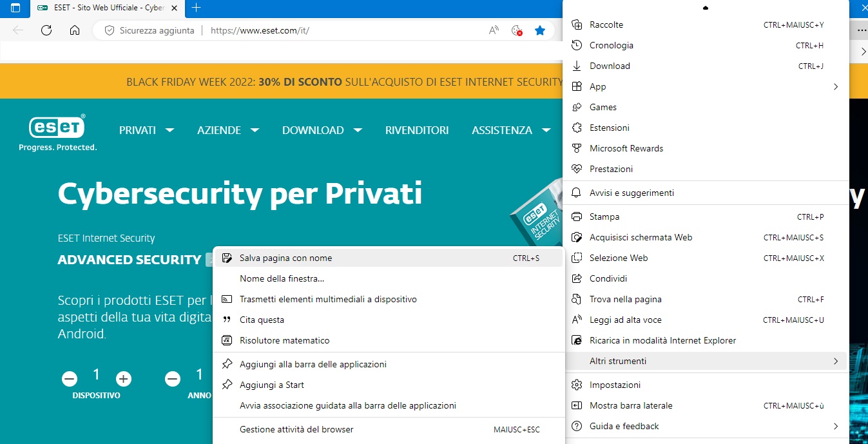Expand the App submenu arrow
Screen dimensions: 868x444
(836, 86)
